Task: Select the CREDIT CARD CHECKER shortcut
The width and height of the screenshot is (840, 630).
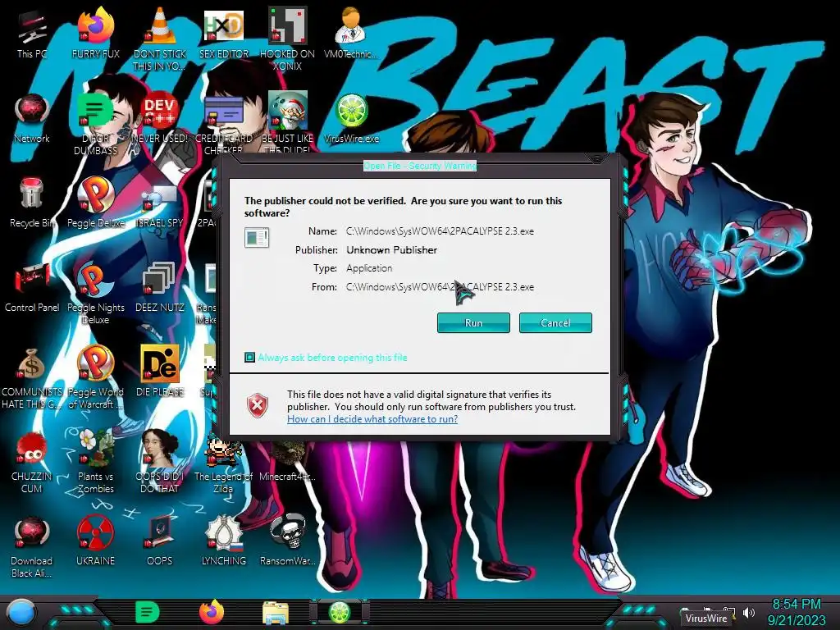Action: coord(224,125)
